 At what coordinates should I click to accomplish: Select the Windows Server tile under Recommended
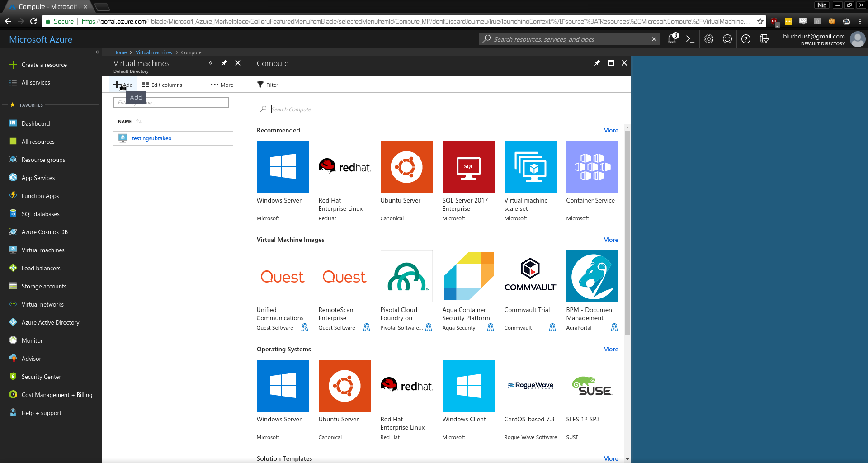coord(283,181)
